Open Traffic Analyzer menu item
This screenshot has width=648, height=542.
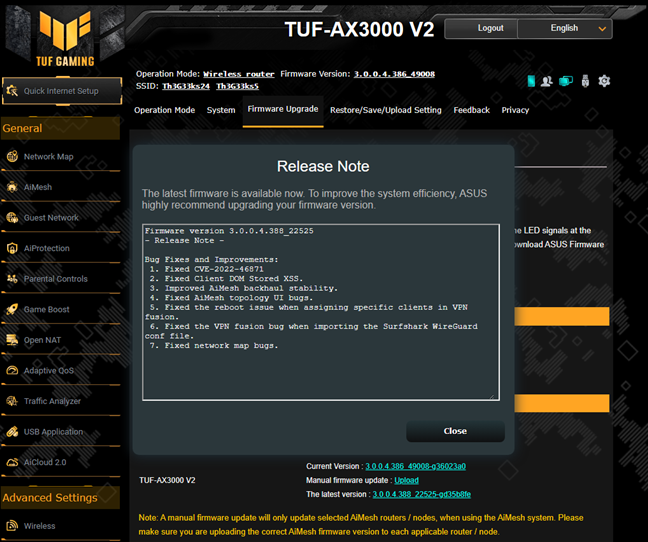61,401
